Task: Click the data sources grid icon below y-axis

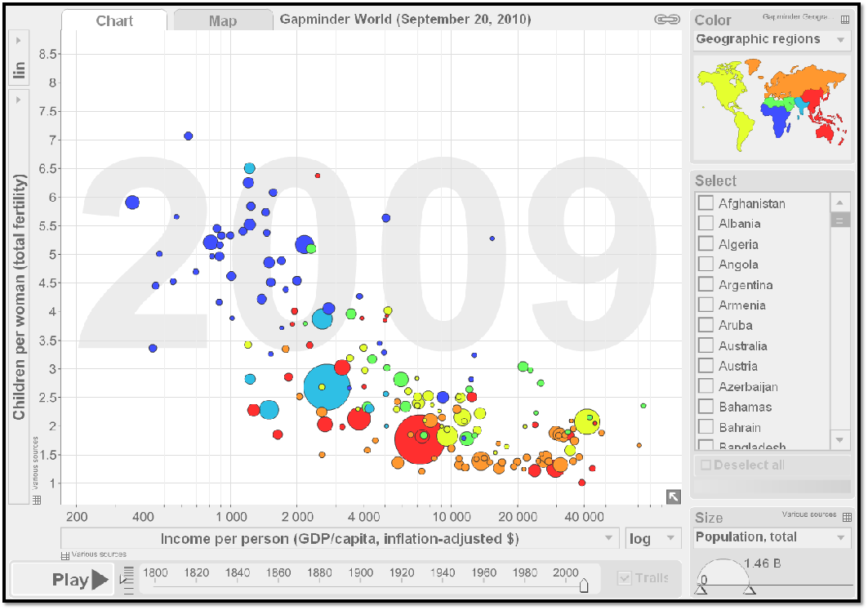Action: pyautogui.click(x=36, y=499)
